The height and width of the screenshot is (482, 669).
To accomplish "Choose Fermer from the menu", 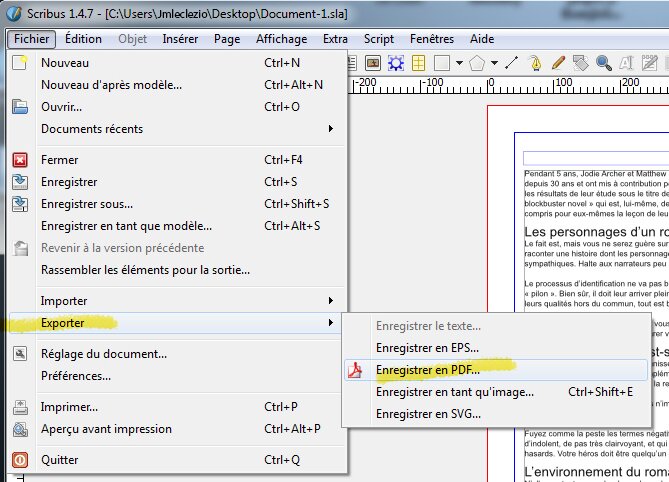I will click(178, 160).
